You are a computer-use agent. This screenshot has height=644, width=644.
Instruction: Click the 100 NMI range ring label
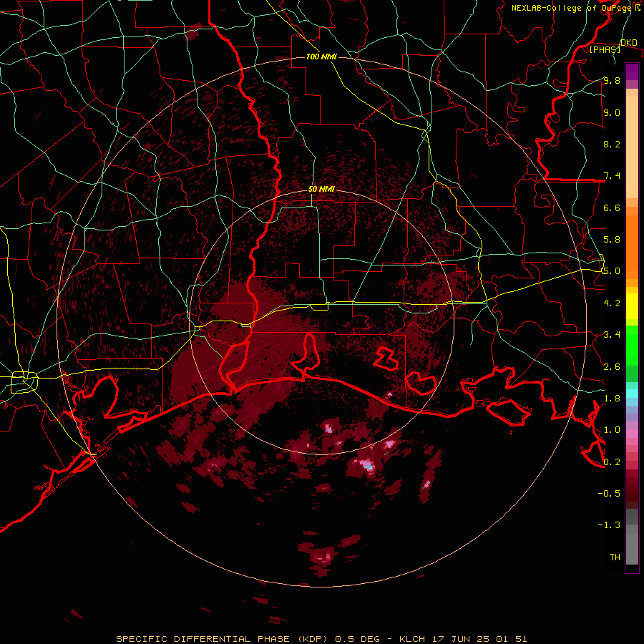click(x=321, y=57)
